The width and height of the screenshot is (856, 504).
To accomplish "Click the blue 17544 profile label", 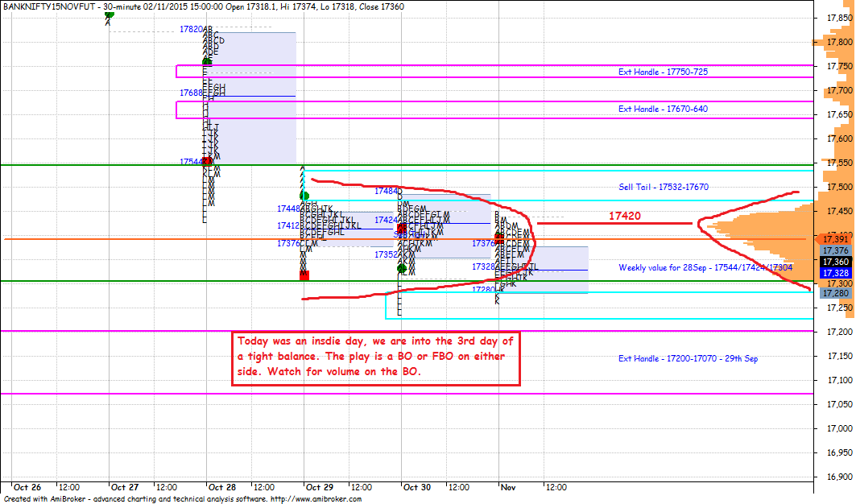I will click(191, 162).
